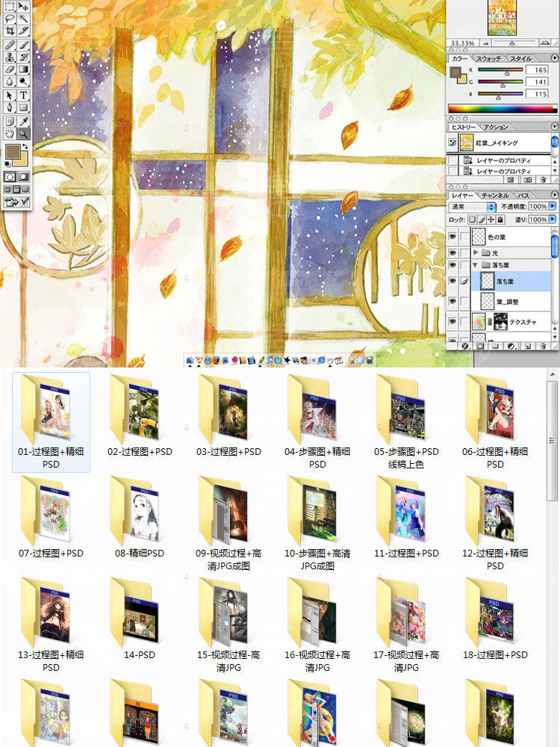
Task: Select the Type tool
Action: tap(23, 96)
